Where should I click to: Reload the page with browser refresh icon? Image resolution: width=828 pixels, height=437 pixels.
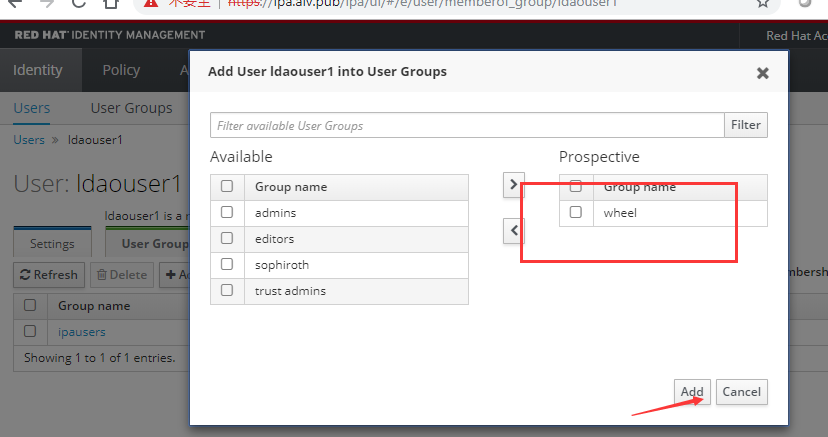coord(79,3)
